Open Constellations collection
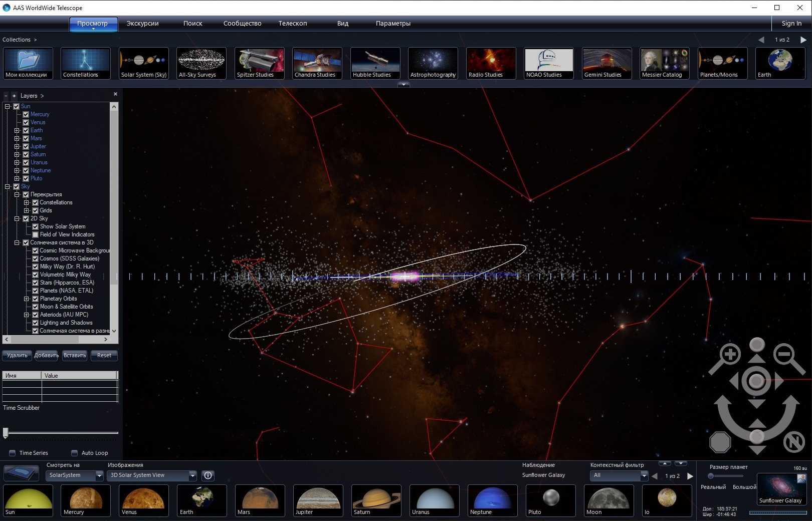 tap(86, 63)
